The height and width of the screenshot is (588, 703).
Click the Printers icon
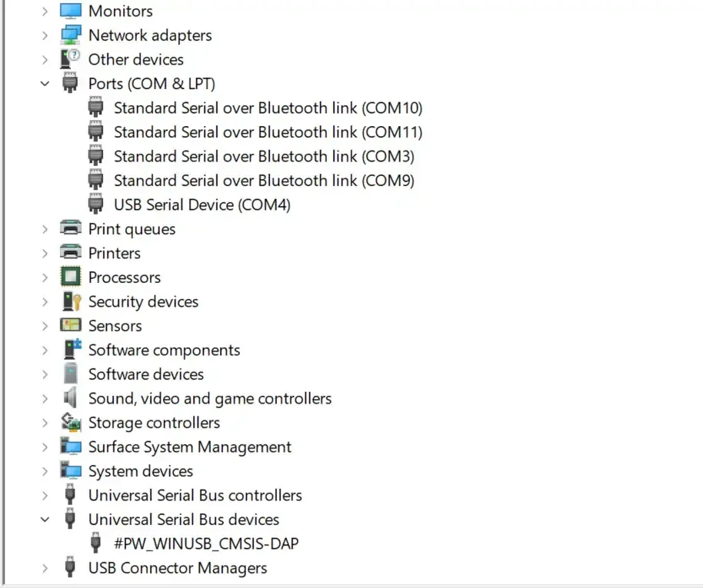coord(71,254)
